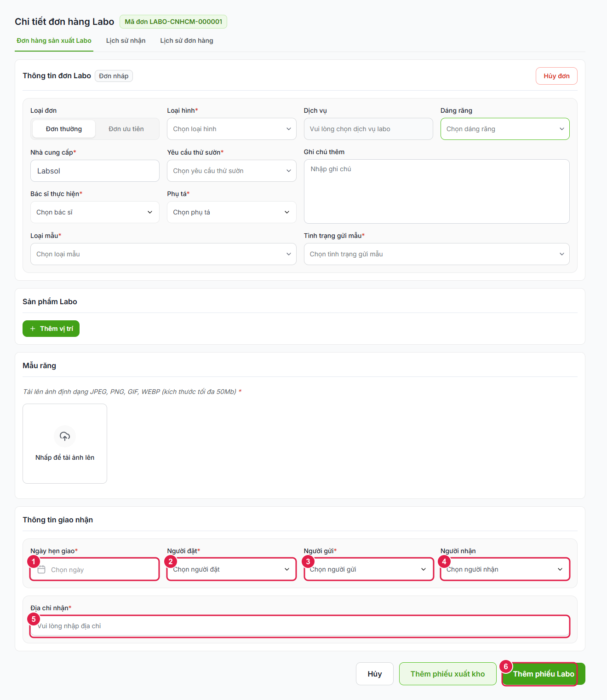Click the chevron arrow in Người nhận

point(560,569)
